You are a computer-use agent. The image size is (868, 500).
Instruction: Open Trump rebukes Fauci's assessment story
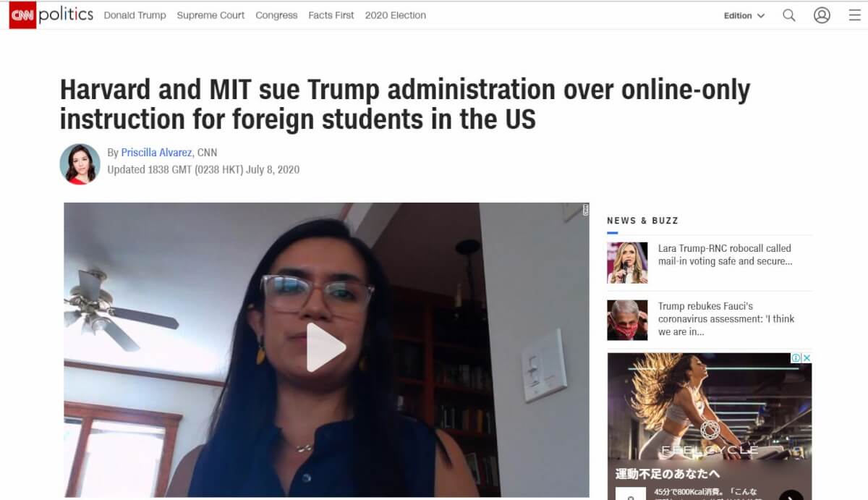click(726, 319)
